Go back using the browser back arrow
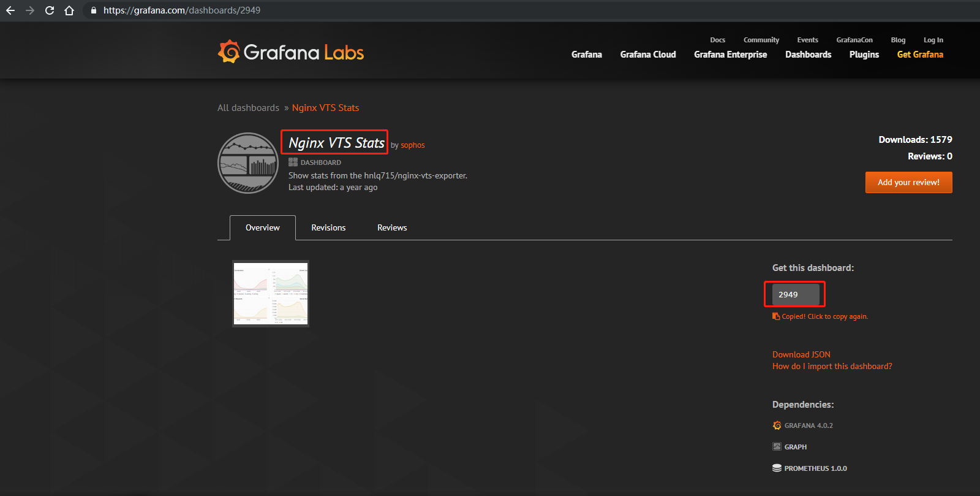Viewport: 980px width, 496px height. [10, 10]
